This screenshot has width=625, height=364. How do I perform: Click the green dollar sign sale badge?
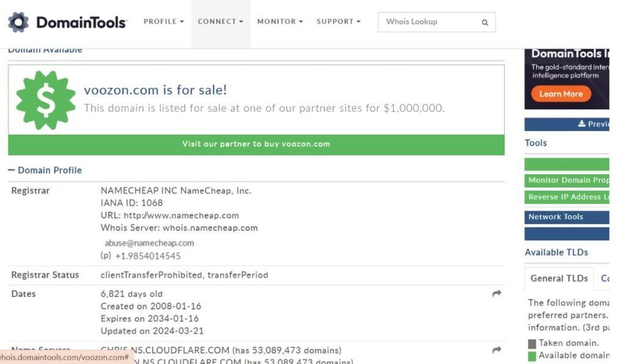(x=45, y=100)
